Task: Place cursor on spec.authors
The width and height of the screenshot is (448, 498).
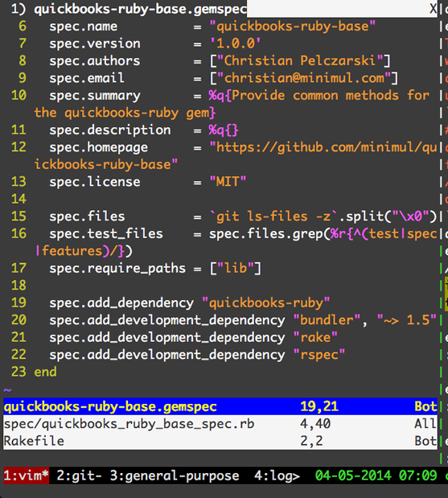Action: pos(95,61)
